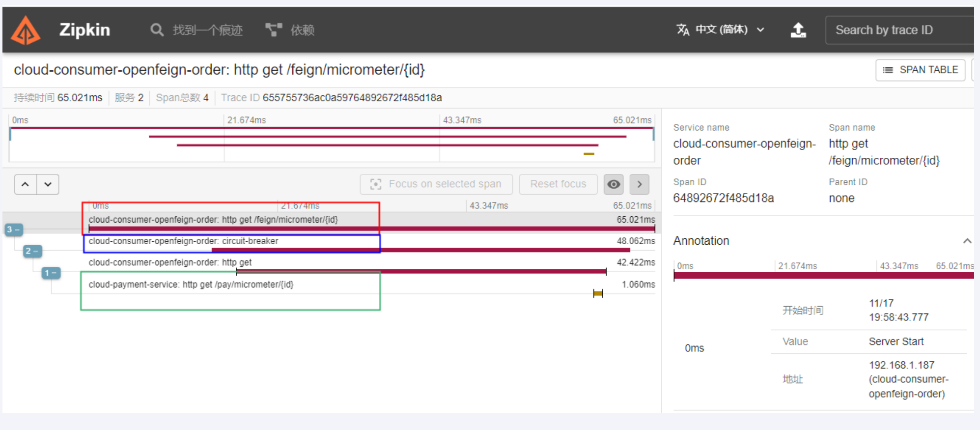The height and width of the screenshot is (430, 980).
Task: Click the 192.168.1.187 address value
Action: click(901, 365)
